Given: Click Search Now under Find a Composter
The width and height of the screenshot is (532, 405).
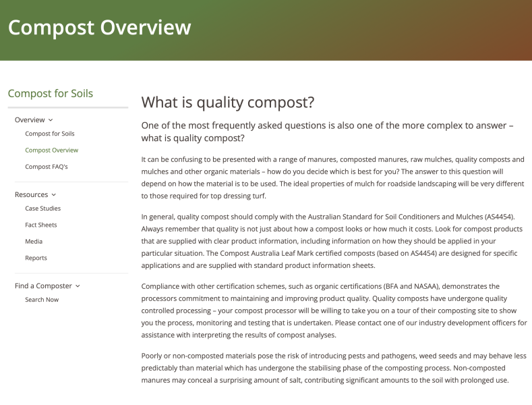Looking at the screenshot, I should click(x=42, y=300).
